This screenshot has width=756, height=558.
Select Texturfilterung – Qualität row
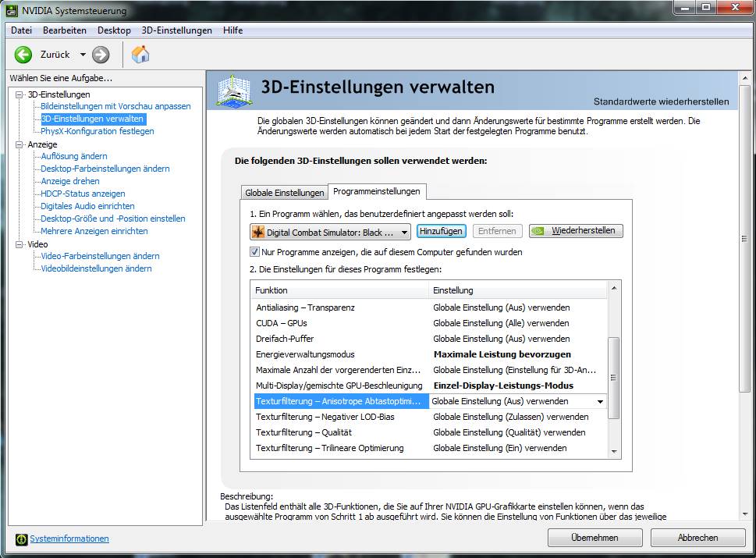coord(430,432)
